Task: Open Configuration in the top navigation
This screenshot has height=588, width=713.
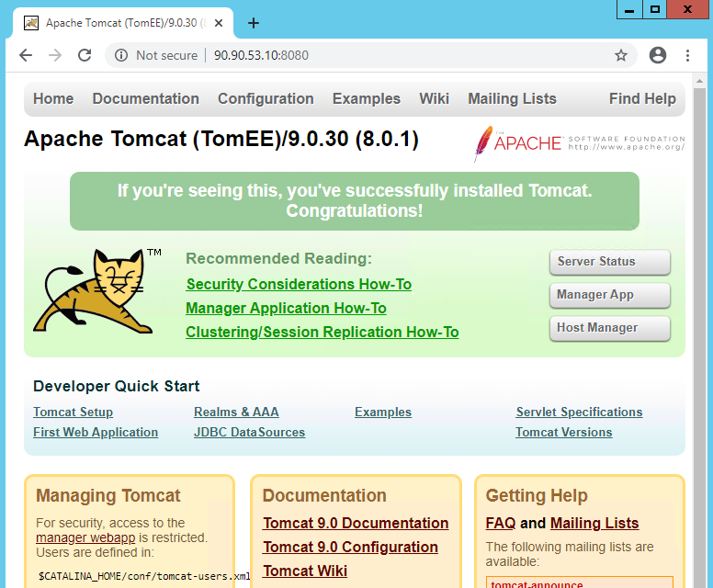Action: point(266,98)
